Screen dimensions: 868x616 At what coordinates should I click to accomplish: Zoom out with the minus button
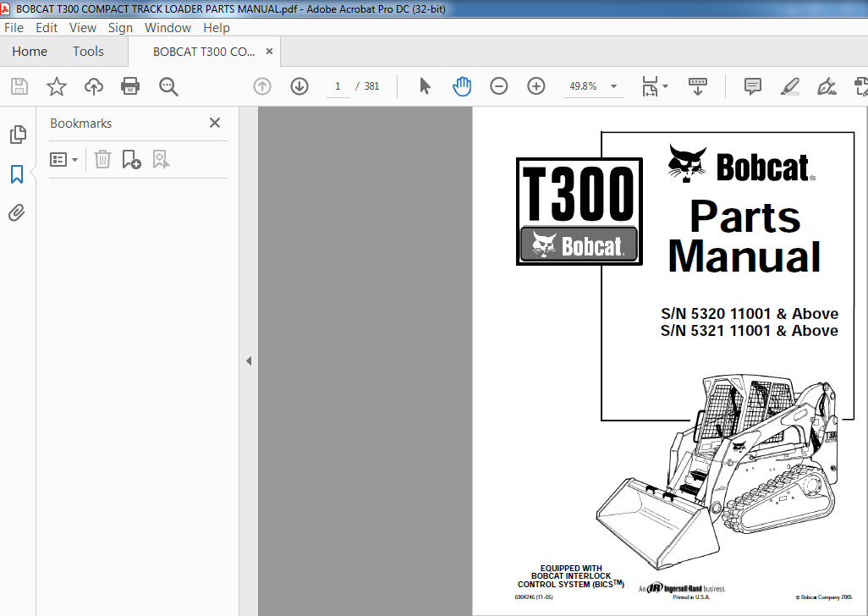tap(499, 86)
